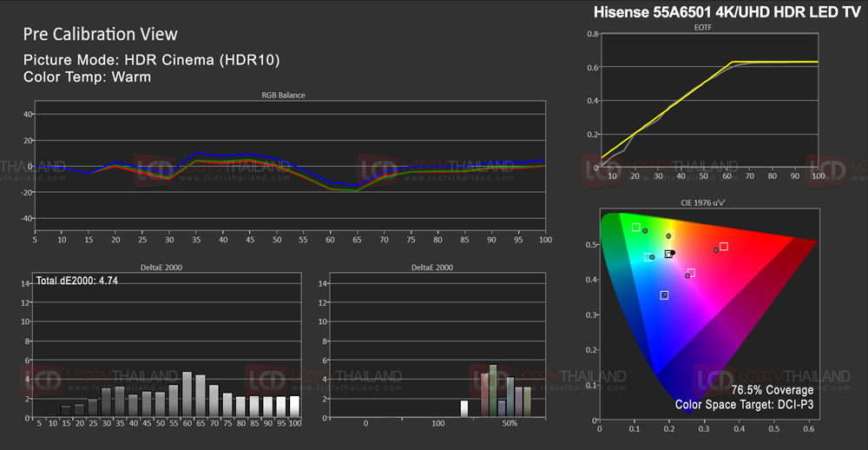Select the green target square on CIE diagram
Image resolution: width=868 pixels, height=450 pixels.
click(636, 228)
